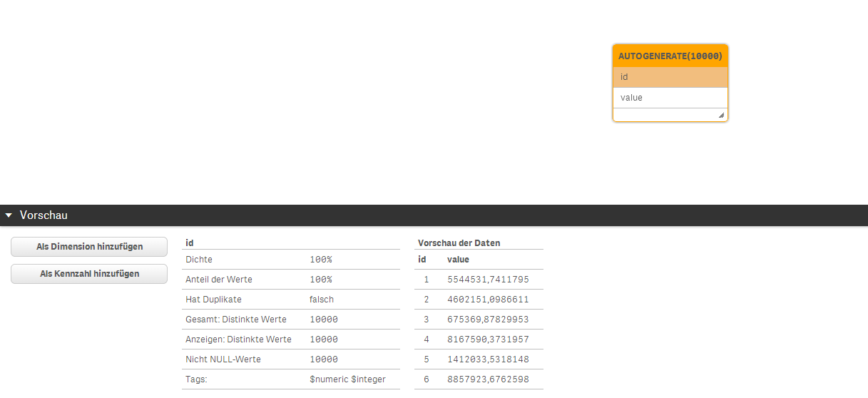Click the 'id' heading of metadata list

(190, 243)
